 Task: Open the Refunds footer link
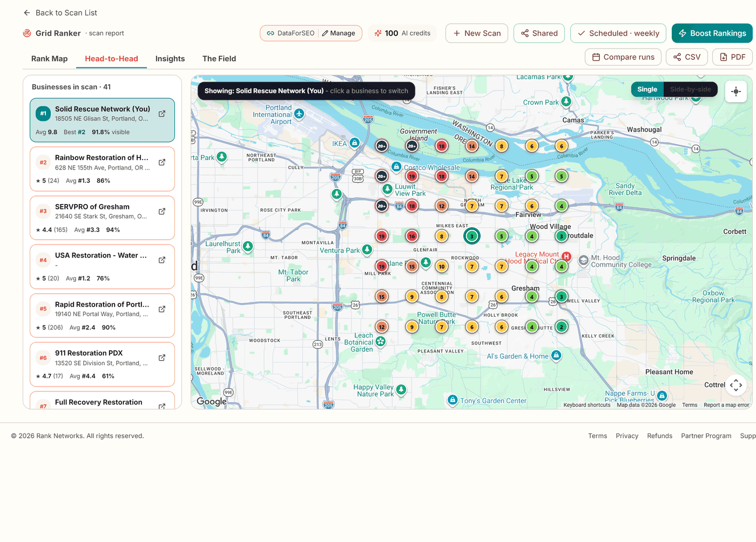click(660, 436)
